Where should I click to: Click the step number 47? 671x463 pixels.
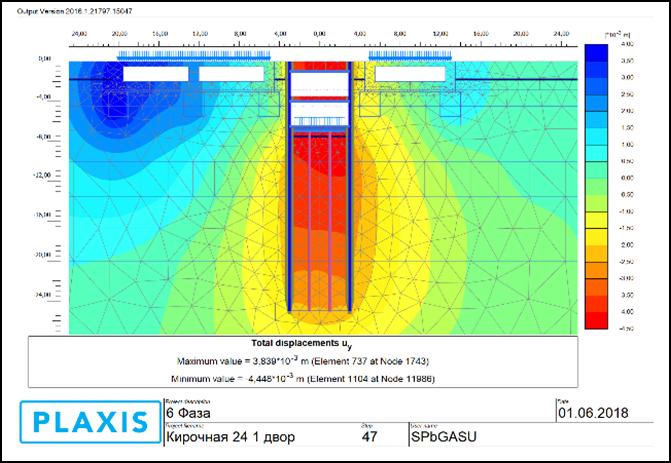pyautogui.click(x=371, y=436)
